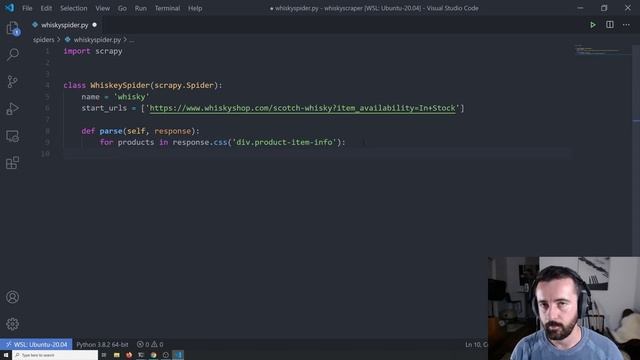This screenshot has width=640, height=360.
Task: Open the Manage gear icon
Action: pyautogui.click(x=13, y=324)
